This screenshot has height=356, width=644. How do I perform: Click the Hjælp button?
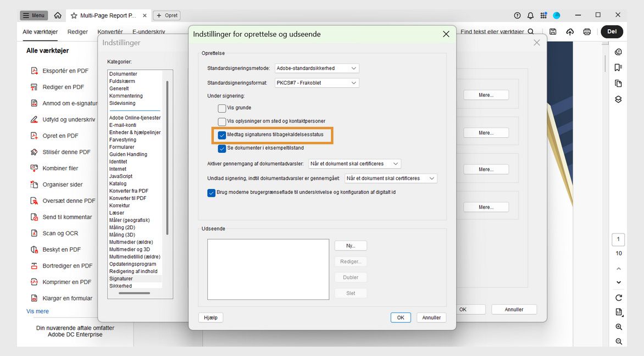210,317
